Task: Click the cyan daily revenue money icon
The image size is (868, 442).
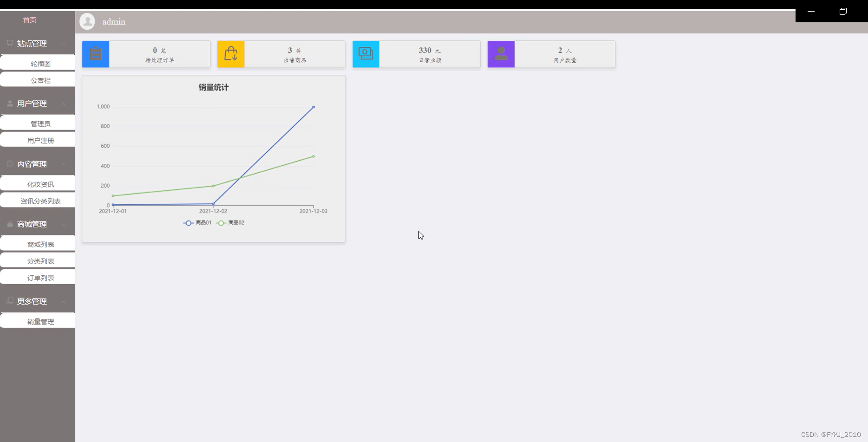Action: [x=366, y=54]
